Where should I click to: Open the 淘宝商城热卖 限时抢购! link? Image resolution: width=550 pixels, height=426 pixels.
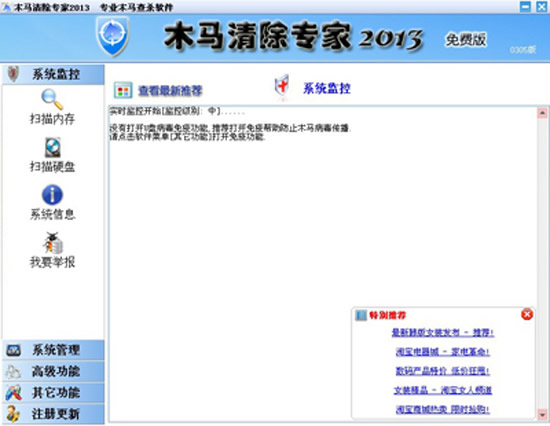[443, 410]
